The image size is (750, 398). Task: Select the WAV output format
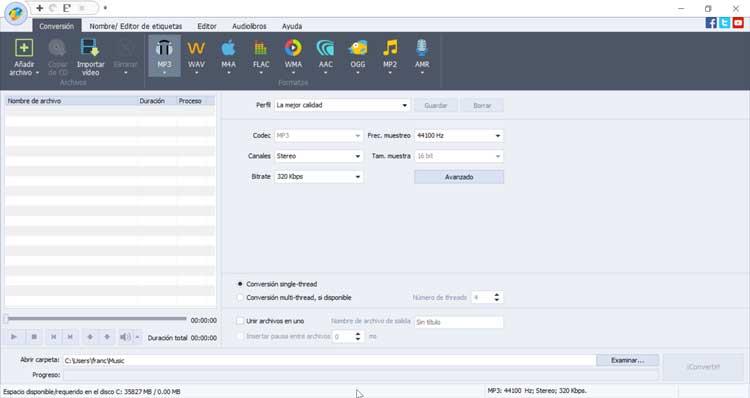point(196,55)
